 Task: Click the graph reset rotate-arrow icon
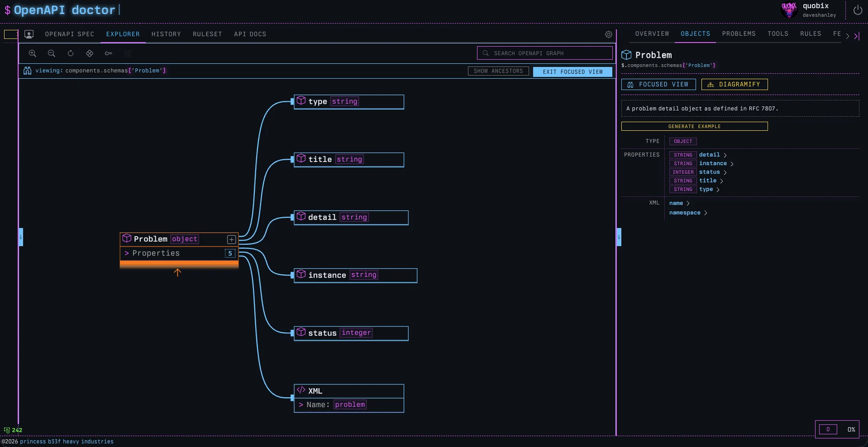tap(71, 53)
